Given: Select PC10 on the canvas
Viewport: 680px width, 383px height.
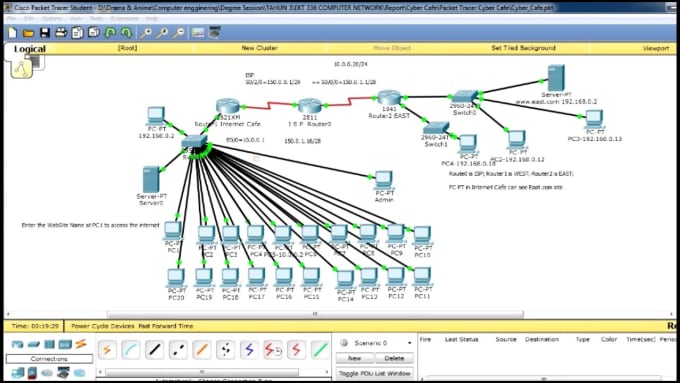Looking at the screenshot, I should pos(422,236).
